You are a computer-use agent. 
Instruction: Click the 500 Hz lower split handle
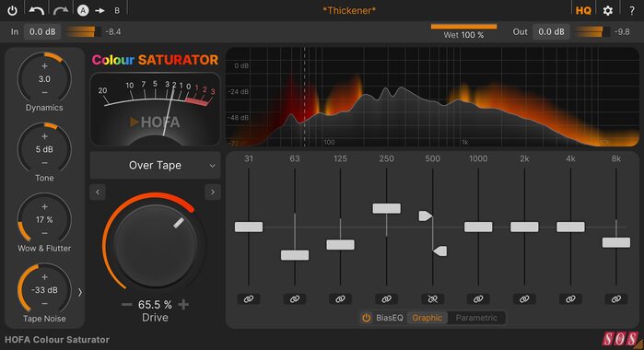(x=440, y=251)
